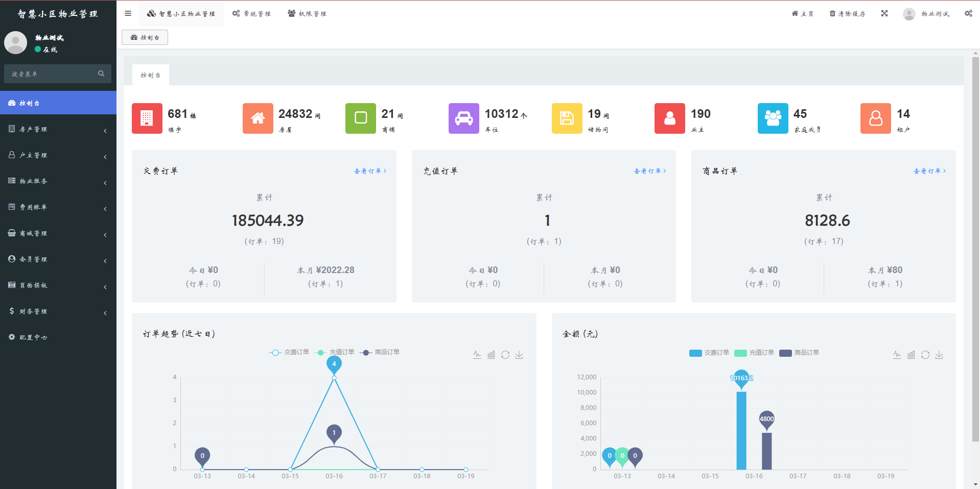Toggle 充值订单 legend in 金额 chart

tap(754, 353)
